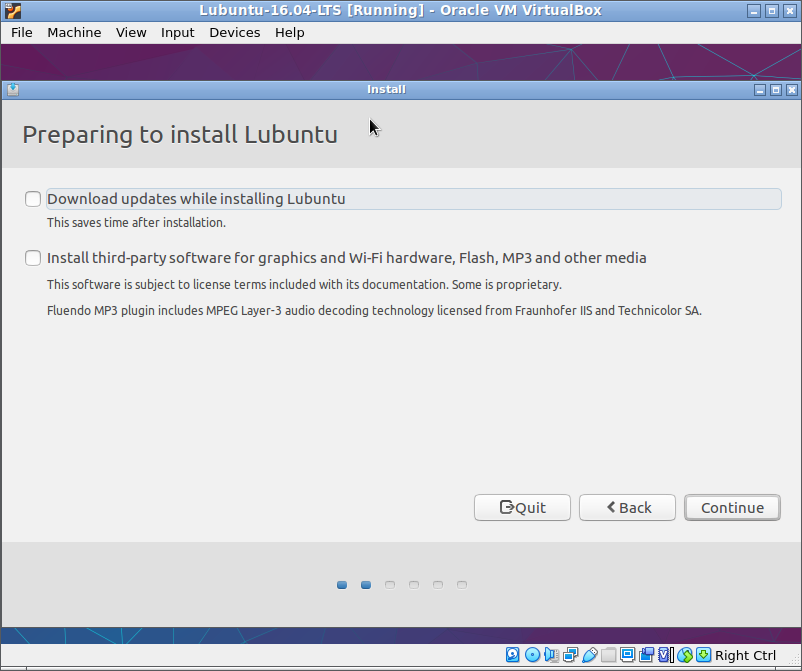Enable download updates while installing Lubuntu
Viewport: 802px width, 671px height.
33,199
